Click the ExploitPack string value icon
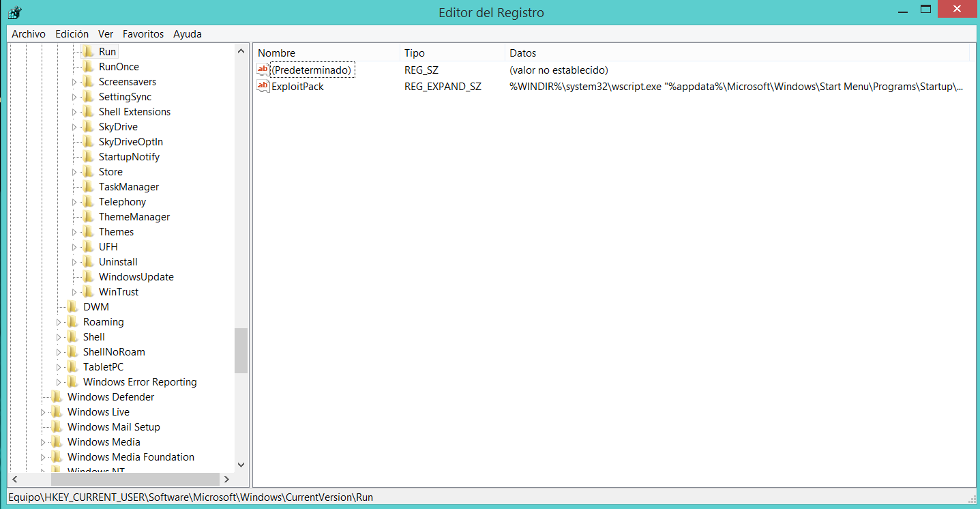This screenshot has width=980, height=509. 263,87
